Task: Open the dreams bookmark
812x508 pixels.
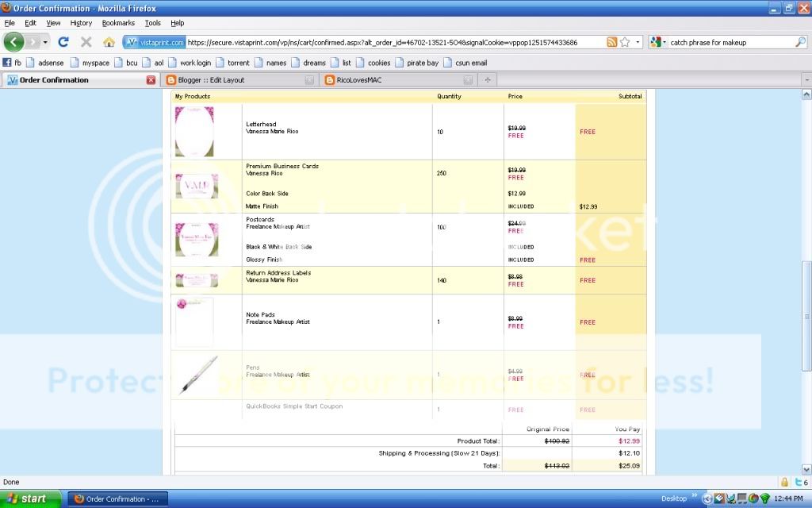Action: coord(308,63)
